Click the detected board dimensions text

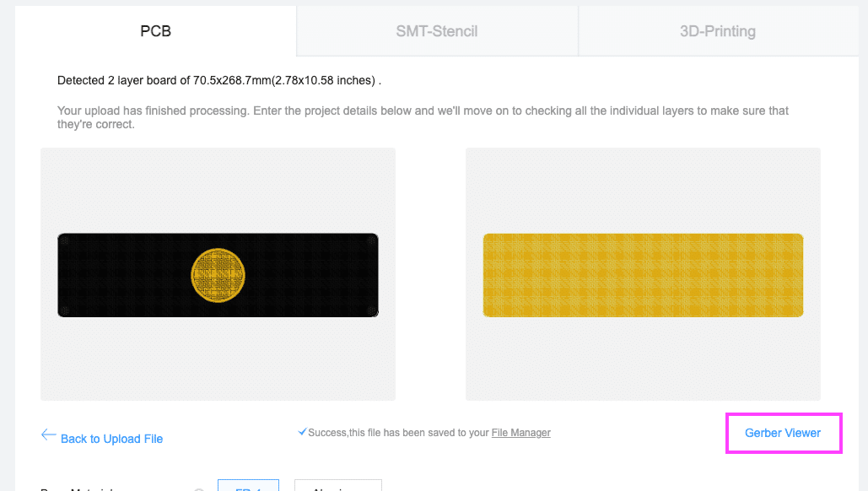[219, 80]
